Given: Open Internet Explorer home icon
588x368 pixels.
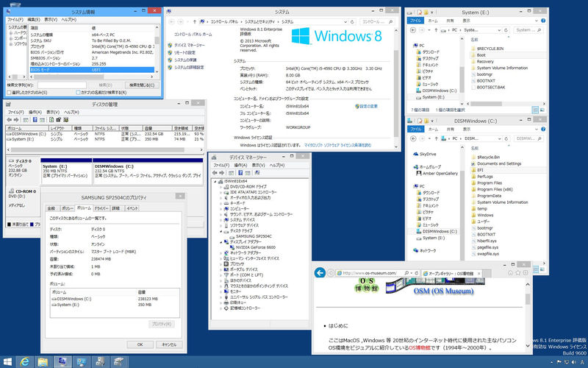Looking at the screenshot, I should click(x=510, y=272).
